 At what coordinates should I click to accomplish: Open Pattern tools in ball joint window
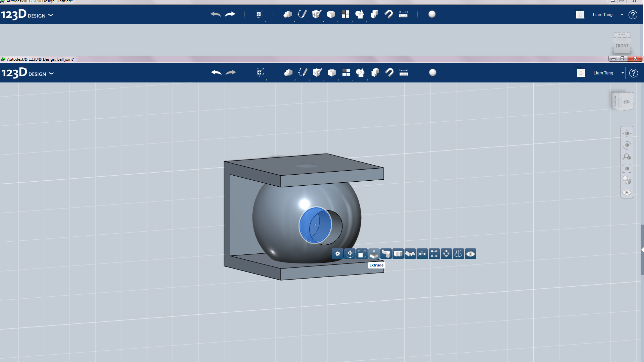point(346,73)
